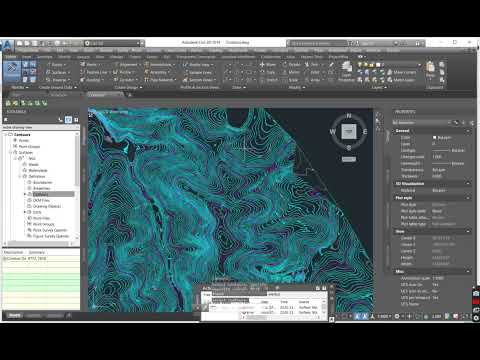The width and height of the screenshot is (480, 360).
Task: Switch to the Model tab at bottom
Action: tap(14, 315)
